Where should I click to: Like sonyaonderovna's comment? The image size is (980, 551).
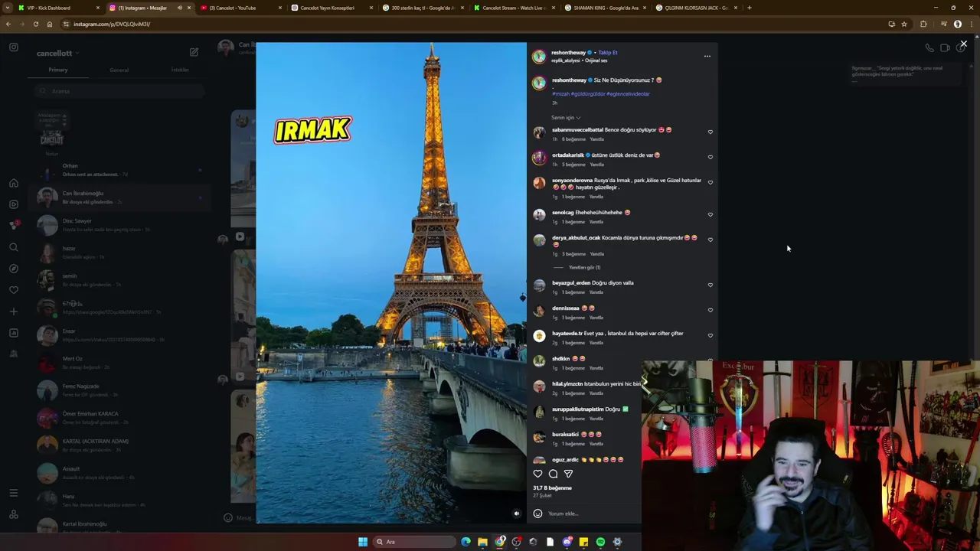click(710, 182)
